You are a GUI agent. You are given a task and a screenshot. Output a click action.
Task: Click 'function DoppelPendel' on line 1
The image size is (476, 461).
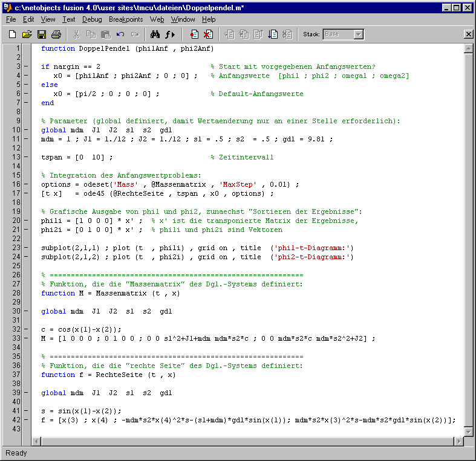85,48
